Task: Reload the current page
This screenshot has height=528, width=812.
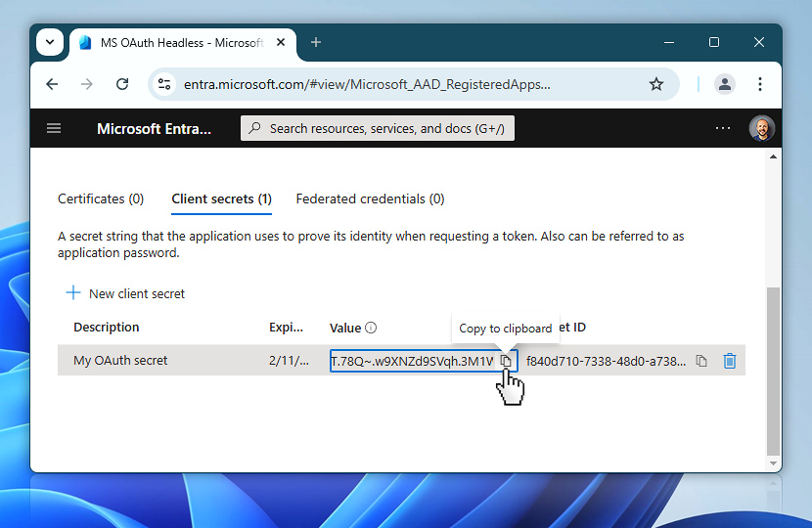Action: pyautogui.click(x=122, y=84)
